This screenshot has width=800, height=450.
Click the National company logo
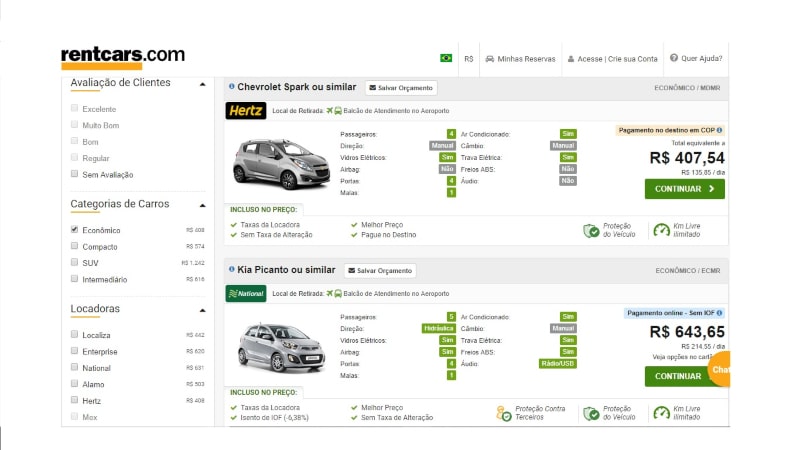pos(246,293)
